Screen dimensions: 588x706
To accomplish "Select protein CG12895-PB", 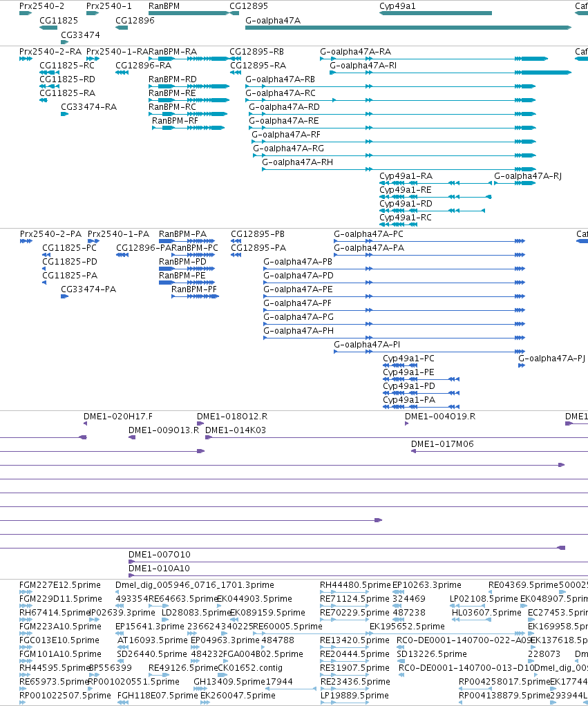I will coord(258,234).
